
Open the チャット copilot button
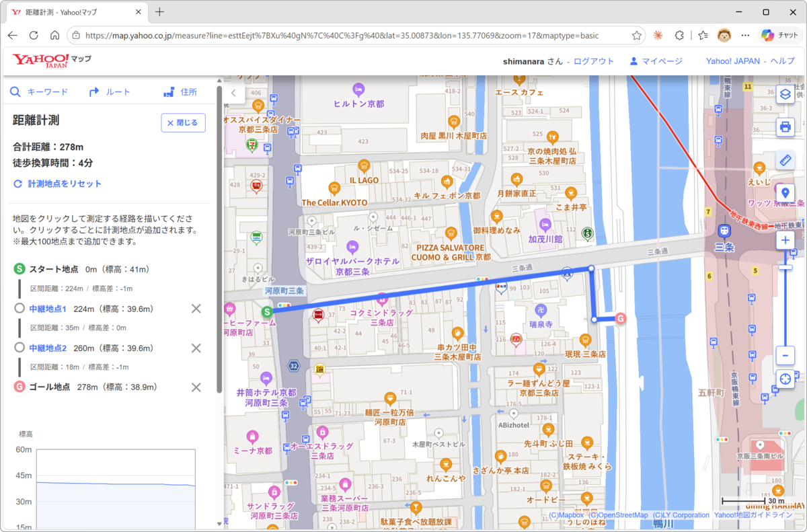tap(781, 36)
